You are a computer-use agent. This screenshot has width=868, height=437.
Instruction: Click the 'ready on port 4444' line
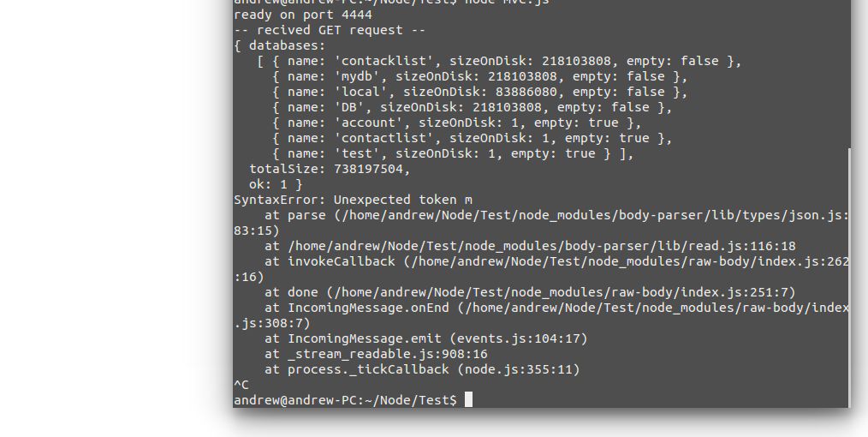[303, 15]
